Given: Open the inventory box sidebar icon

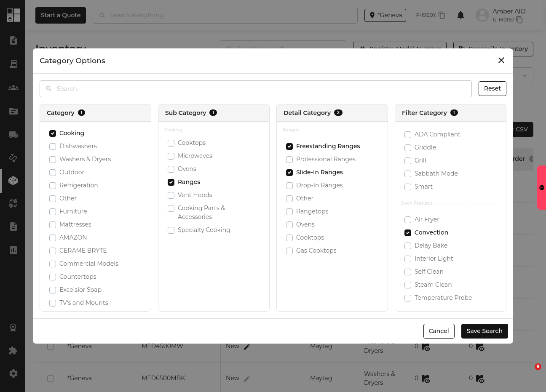Looking at the screenshot, I should point(13,181).
